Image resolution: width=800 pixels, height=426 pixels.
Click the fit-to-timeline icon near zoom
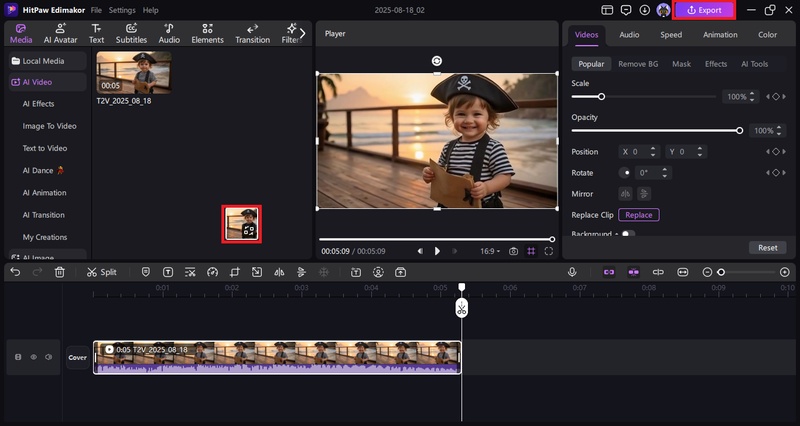[683, 272]
